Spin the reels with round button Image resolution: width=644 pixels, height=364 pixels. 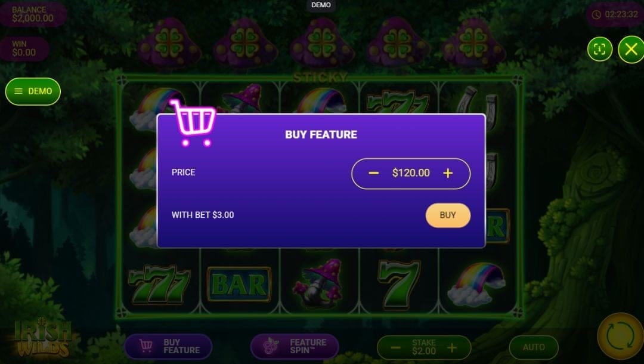pos(621,336)
